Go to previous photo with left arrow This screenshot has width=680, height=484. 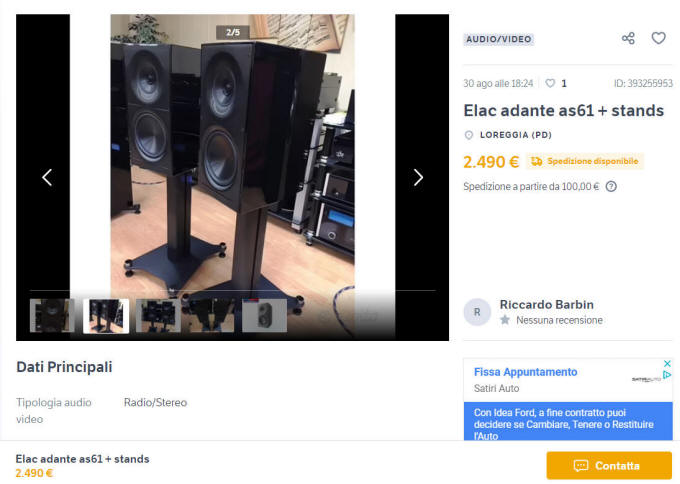(47, 177)
